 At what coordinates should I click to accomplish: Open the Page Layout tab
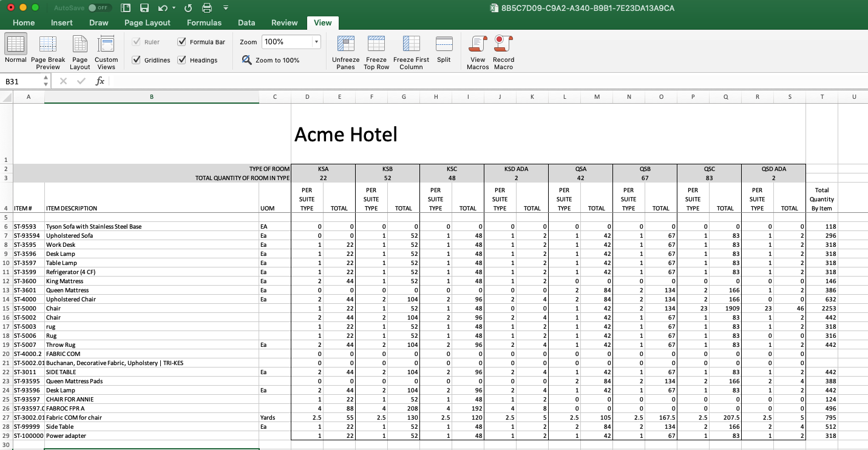tap(147, 22)
